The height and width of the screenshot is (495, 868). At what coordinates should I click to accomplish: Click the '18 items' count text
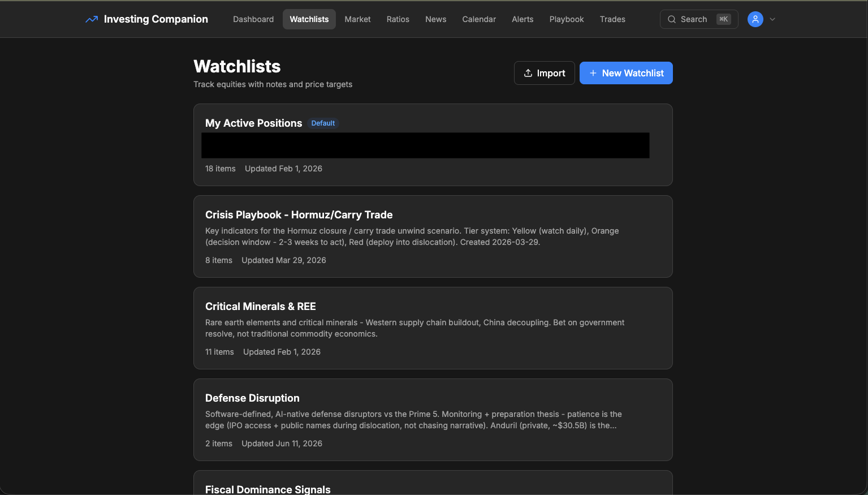(221, 169)
